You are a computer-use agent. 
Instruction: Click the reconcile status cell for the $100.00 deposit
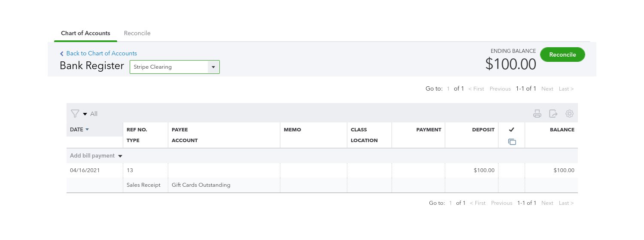pyautogui.click(x=511, y=170)
